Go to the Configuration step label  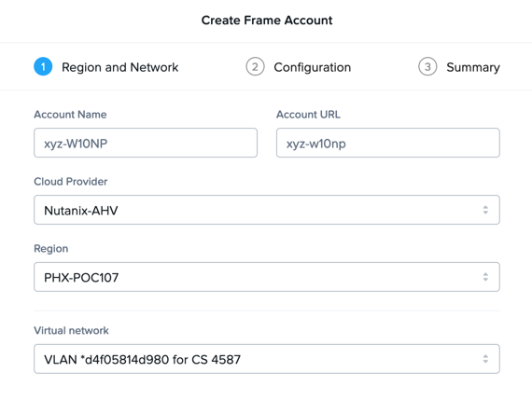pos(312,67)
